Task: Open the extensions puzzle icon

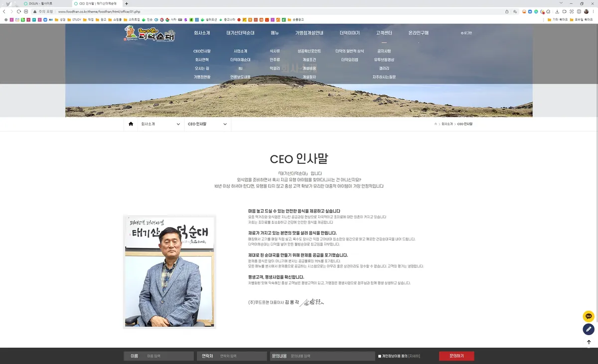Action: [548, 11]
